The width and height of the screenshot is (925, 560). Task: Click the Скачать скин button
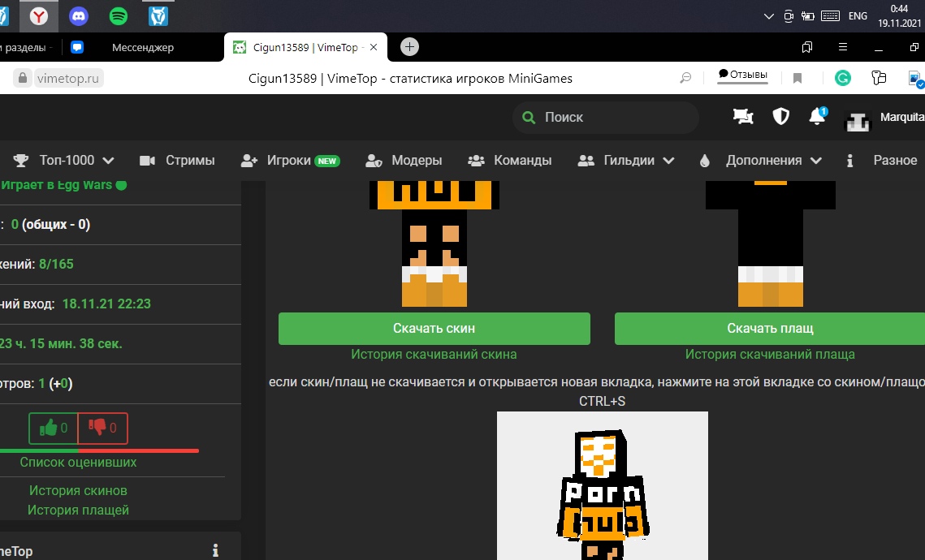click(x=434, y=329)
